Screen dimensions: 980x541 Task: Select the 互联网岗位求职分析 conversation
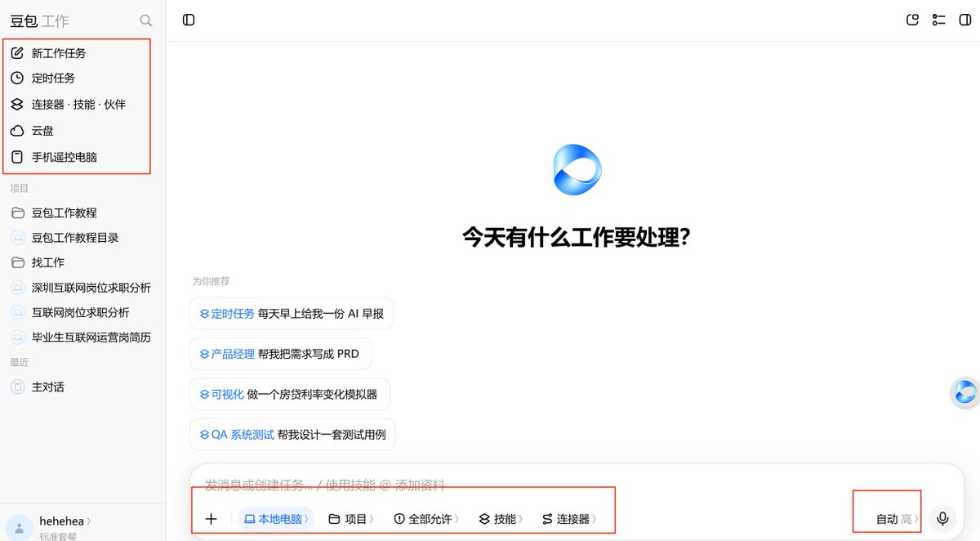[82, 312]
